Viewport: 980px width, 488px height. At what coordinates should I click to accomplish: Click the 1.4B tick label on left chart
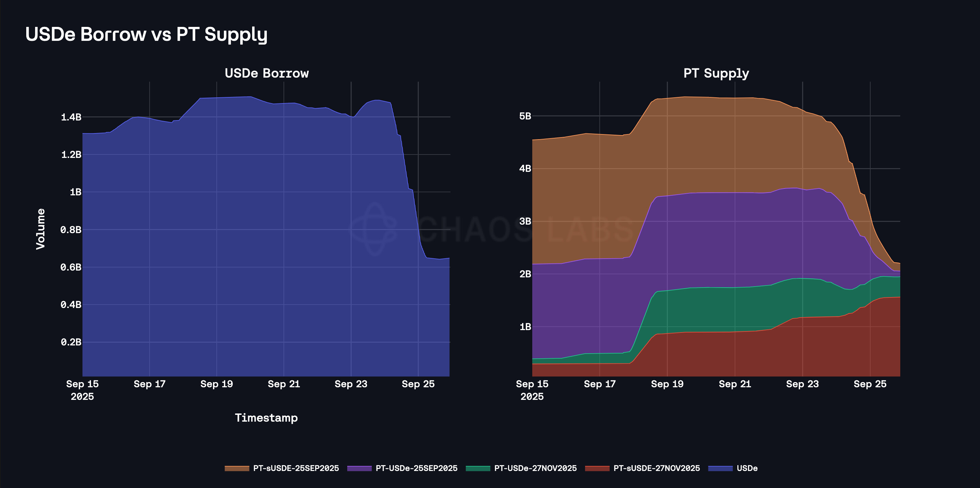pos(71,117)
